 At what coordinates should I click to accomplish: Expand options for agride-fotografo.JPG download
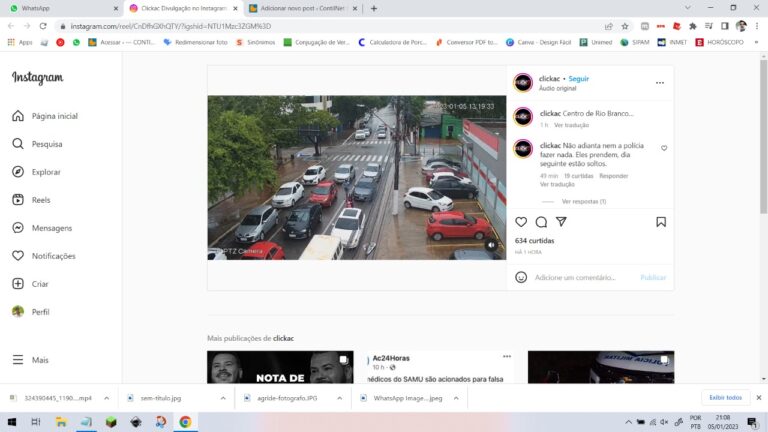tap(339, 398)
